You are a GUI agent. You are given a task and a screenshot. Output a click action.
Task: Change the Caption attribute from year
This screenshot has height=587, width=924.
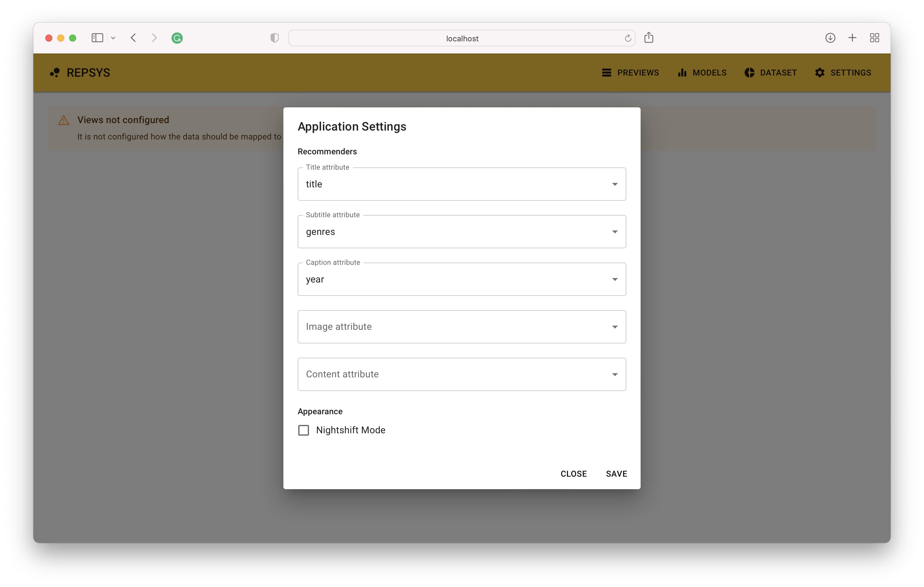point(462,278)
